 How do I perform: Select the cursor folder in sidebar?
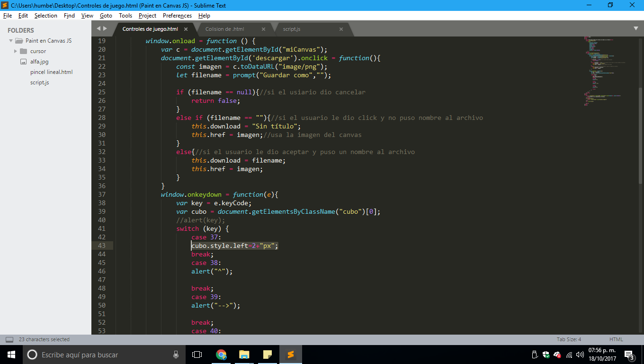pyautogui.click(x=38, y=51)
